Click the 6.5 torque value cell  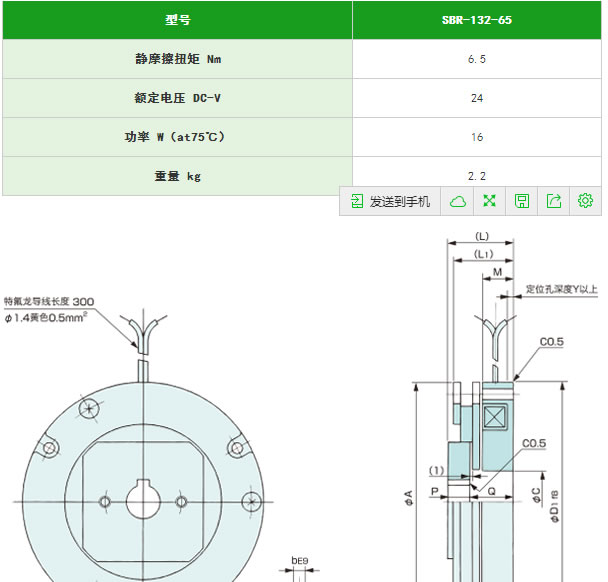point(477,59)
